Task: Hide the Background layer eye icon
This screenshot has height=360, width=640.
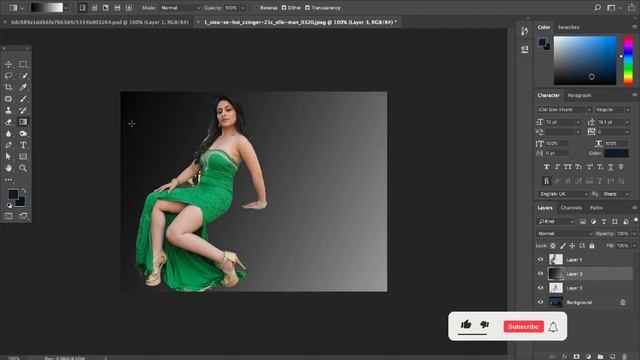Action: 540,302
